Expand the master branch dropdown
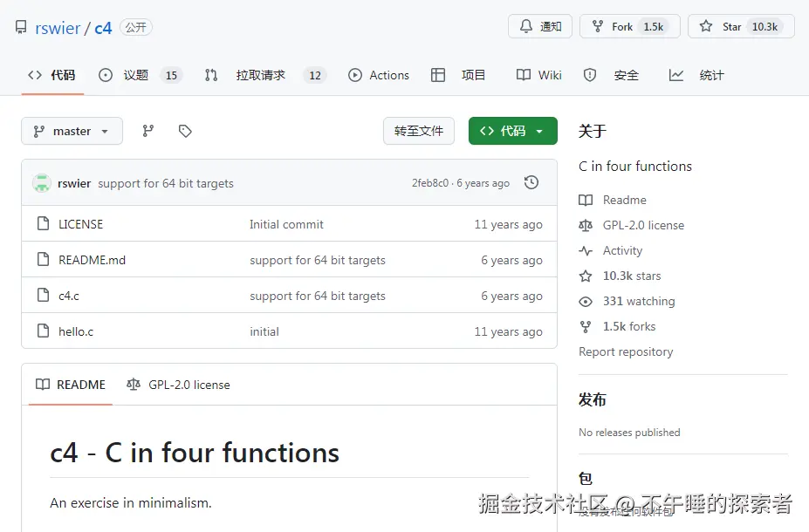Viewport: 809px width, 532px height. 72,131
